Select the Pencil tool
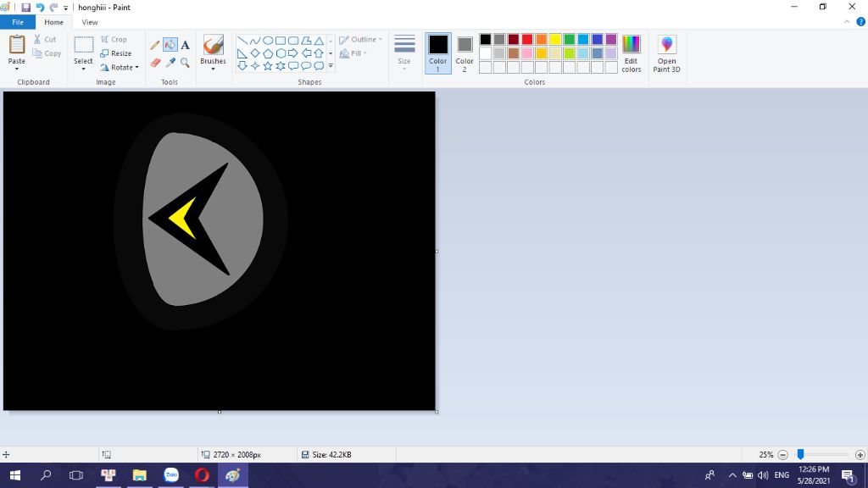868x488 pixels. [156, 45]
